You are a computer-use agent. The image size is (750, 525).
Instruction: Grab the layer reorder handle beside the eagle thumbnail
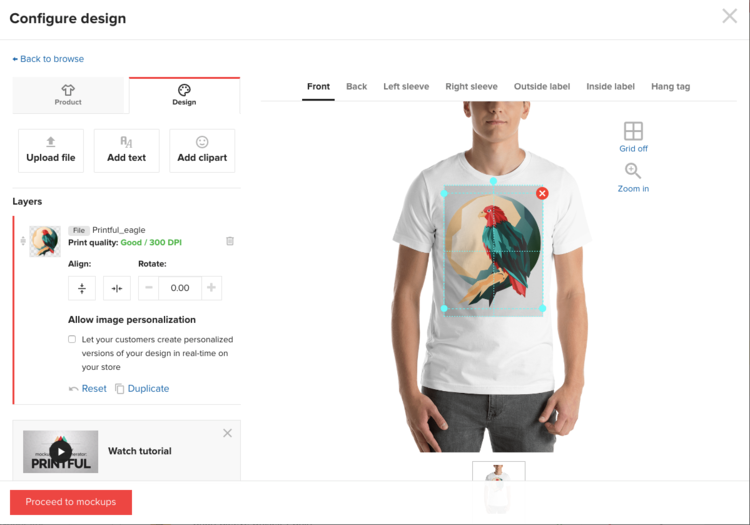coord(23,241)
